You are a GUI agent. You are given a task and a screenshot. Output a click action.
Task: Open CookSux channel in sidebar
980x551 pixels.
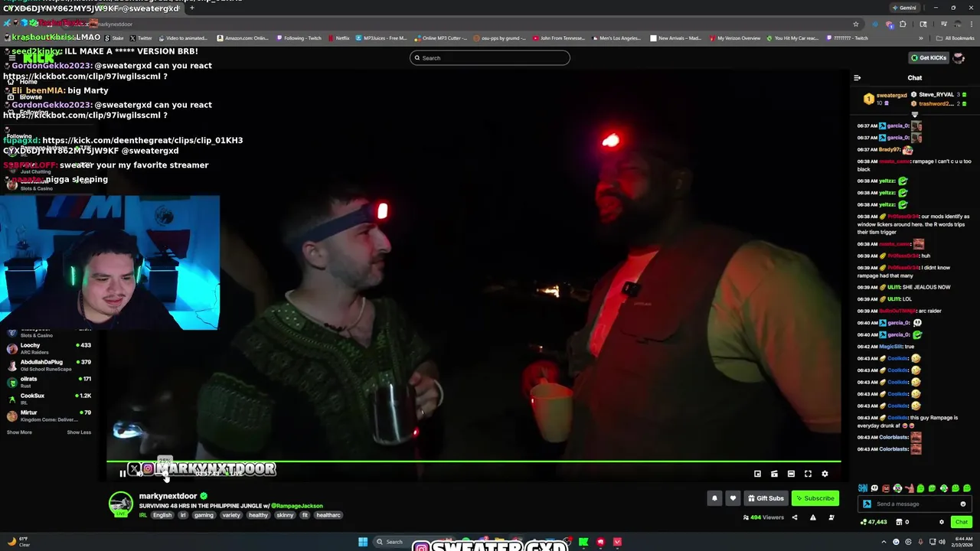[x=49, y=399]
